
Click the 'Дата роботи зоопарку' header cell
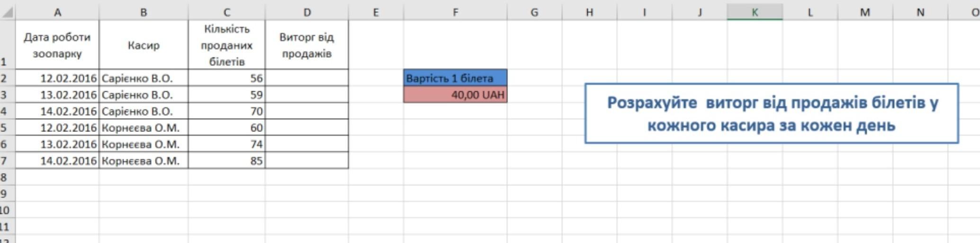(x=57, y=45)
